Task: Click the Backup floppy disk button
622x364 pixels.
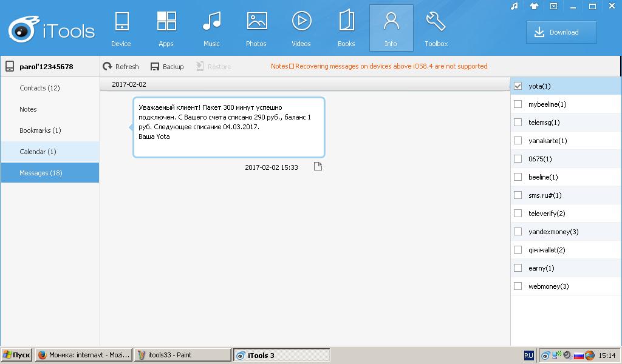Action: pos(167,67)
